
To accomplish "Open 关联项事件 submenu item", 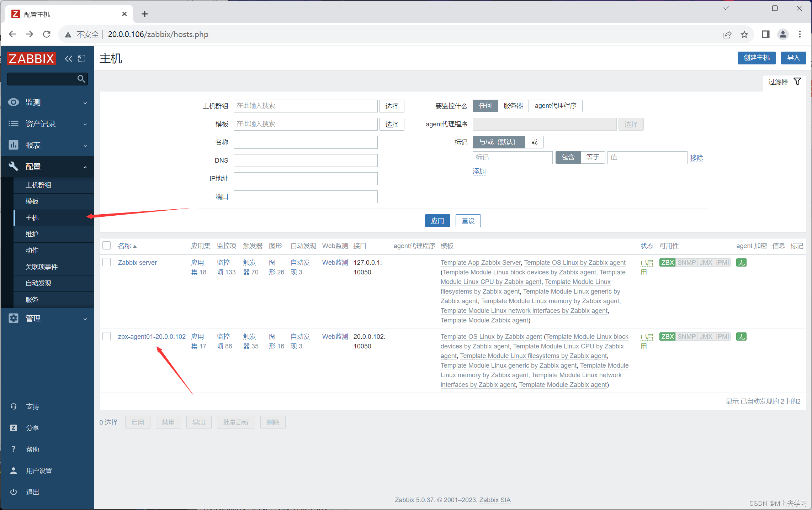I will pos(54,267).
